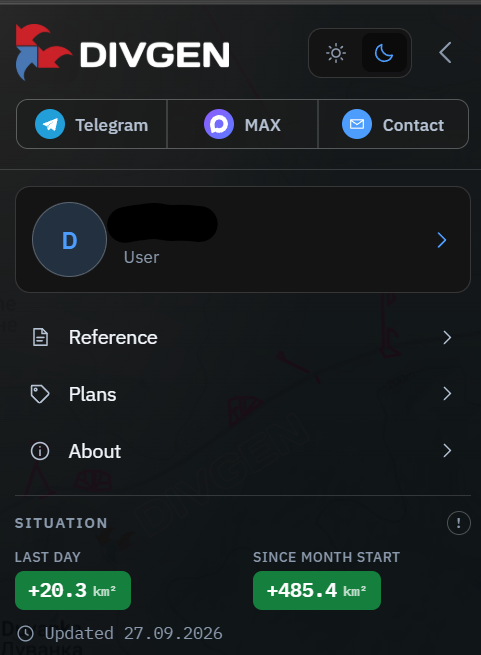Open the Plans menu item
This screenshot has height=655, width=481.
tap(242, 394)
